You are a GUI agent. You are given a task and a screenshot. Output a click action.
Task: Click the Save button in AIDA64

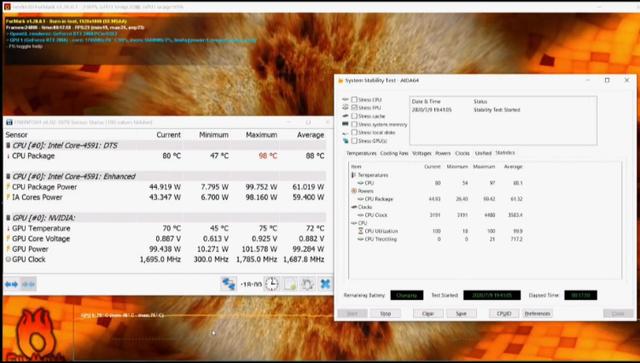pos(461,314)
